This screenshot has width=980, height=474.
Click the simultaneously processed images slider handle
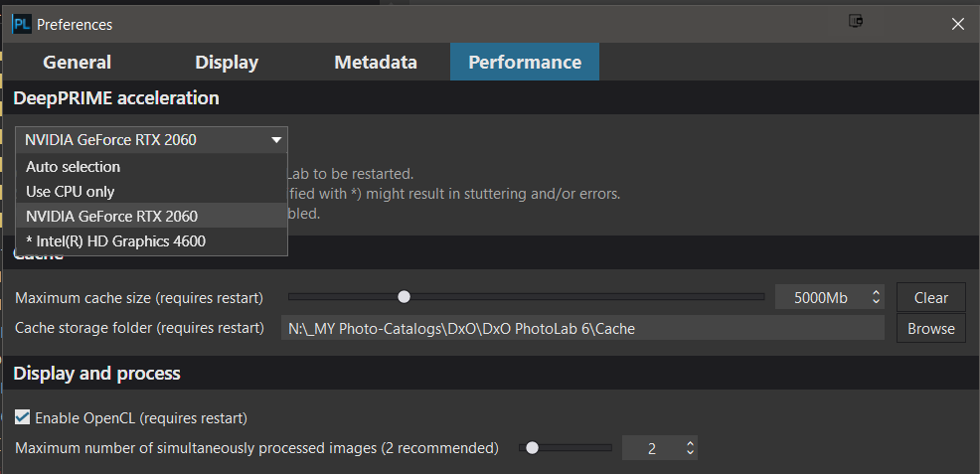(x=532, y=448)
